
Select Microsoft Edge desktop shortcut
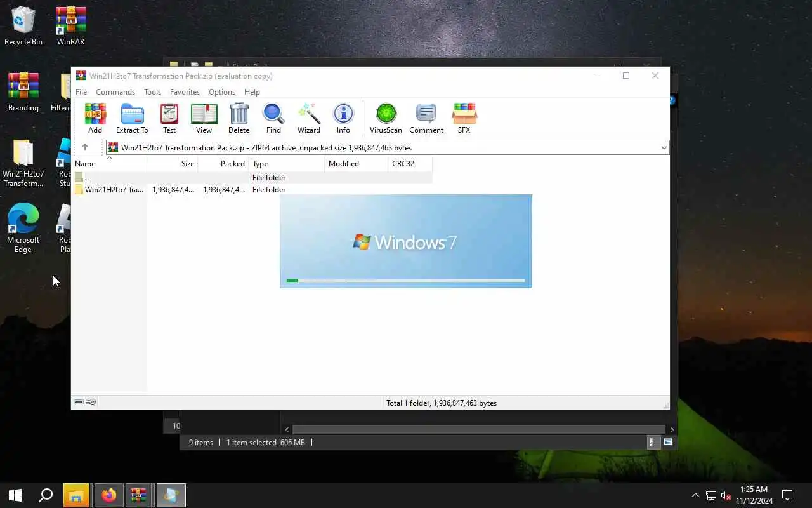[x=23, y=228]
